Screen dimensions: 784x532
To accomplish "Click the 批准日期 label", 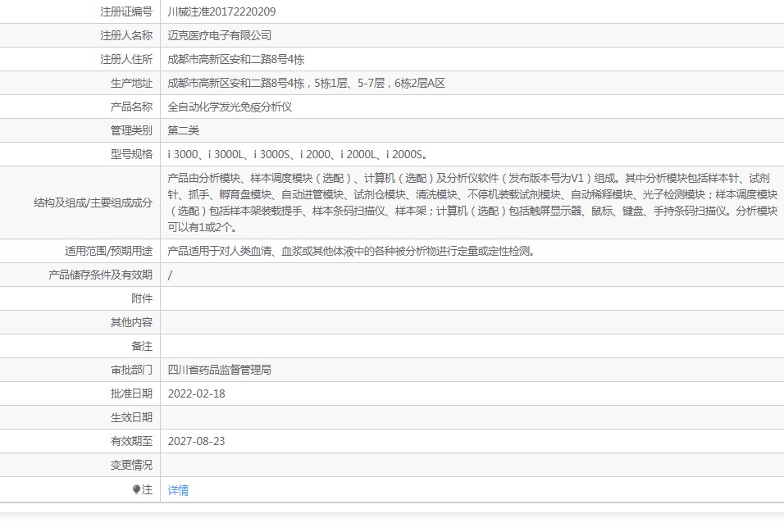I will pyautogui.click(x=131, y=394).
